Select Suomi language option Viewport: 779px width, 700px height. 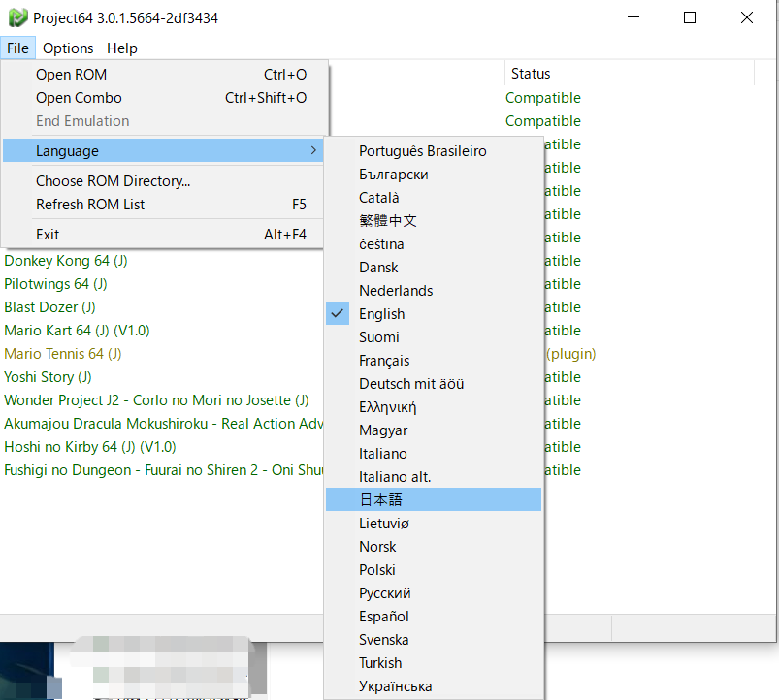[434, 337]
